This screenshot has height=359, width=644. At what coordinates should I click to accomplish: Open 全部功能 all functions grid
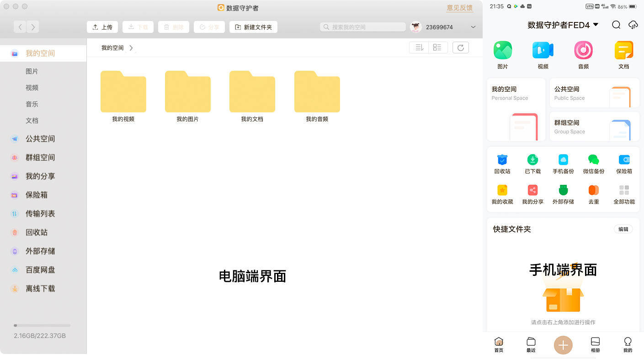tap(624, 193)
